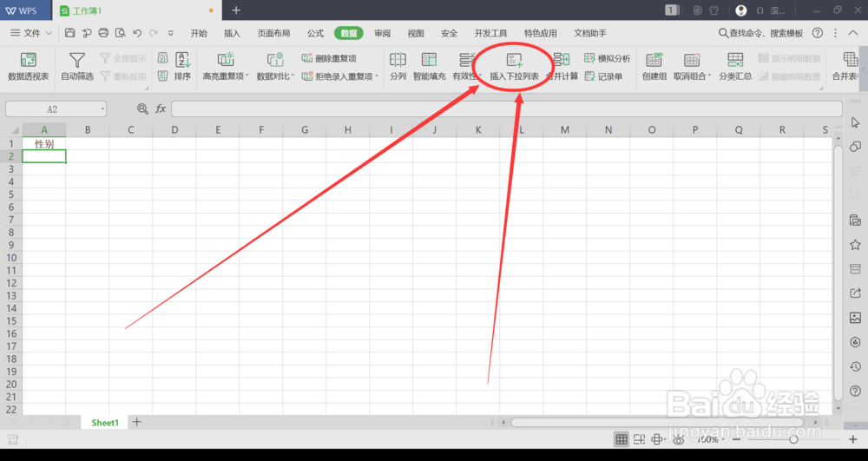The height and width of the screenshot is (461, 868).
Task: Expand 有效性 validation dropdown
Action: point(479,76)
